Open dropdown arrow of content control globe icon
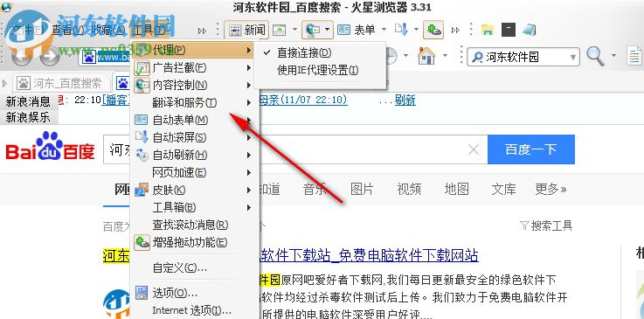Screen dimensions: 644x319 [x=327, y=30]
